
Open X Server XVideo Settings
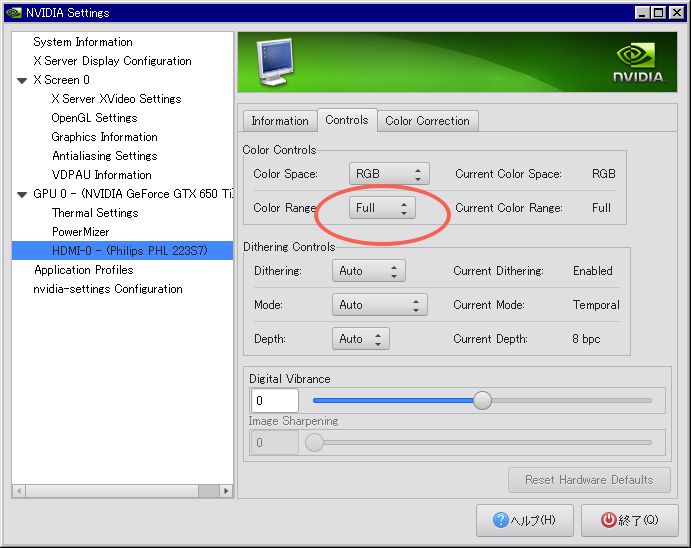coord(116,99)
